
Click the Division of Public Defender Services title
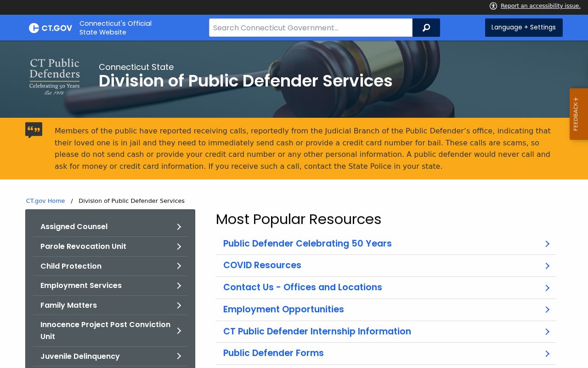point(245,81)
